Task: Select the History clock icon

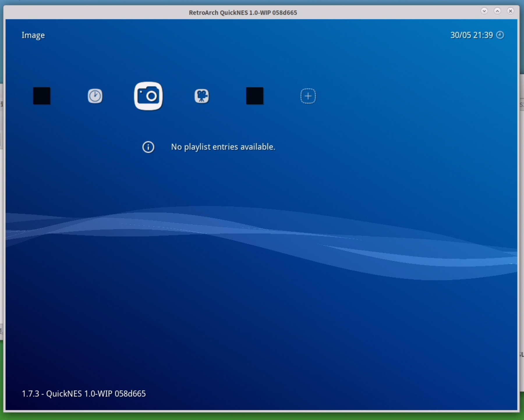Action: pos(95,96)
